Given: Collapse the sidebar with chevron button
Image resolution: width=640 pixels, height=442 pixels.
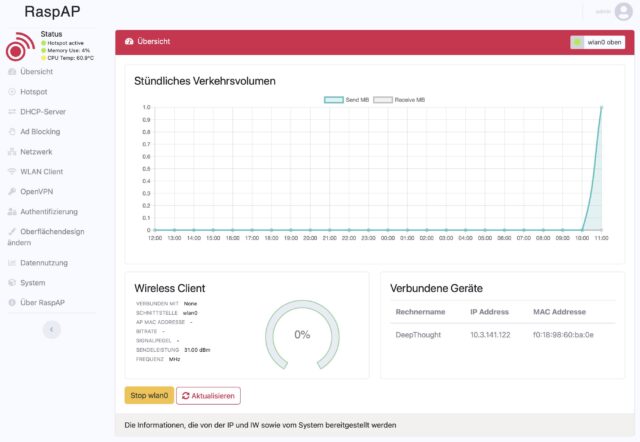Looking at the screenshot, I should coord(52,329).
